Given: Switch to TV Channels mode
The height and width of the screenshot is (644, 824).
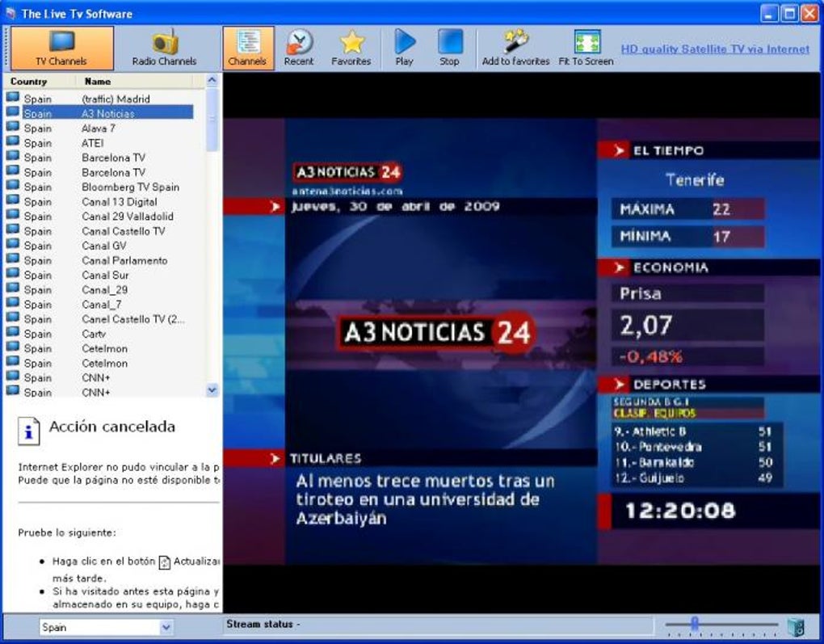Looking at the screenshot, I should [62, 48].
